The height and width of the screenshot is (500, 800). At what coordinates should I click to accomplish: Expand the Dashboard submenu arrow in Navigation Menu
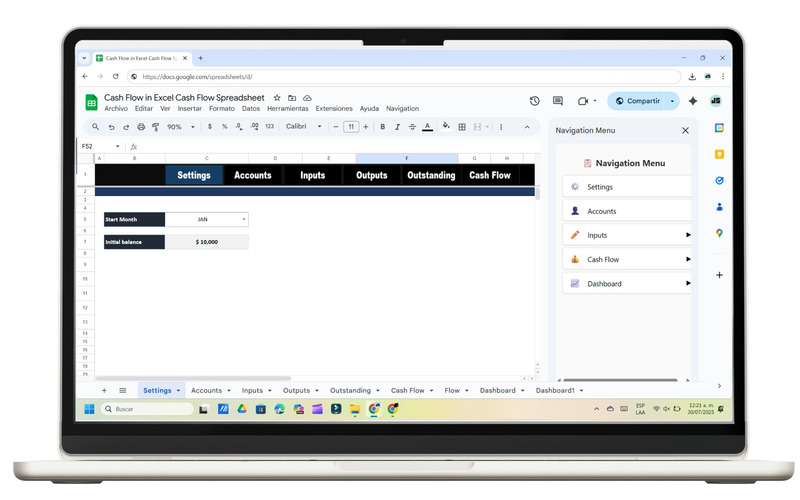(688, 283)
